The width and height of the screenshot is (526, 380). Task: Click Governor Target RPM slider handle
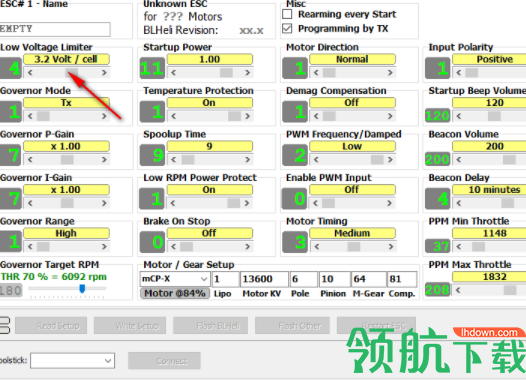click(x=82, y=288)
